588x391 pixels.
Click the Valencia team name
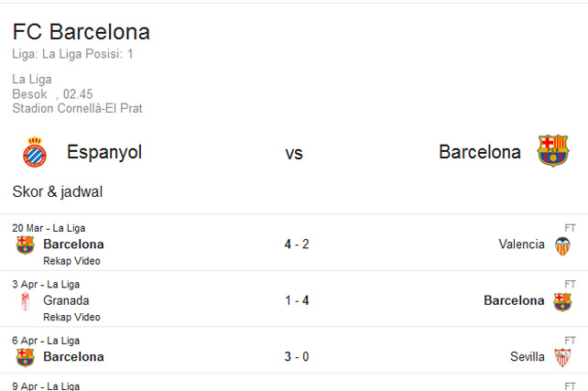pos(521,244)
